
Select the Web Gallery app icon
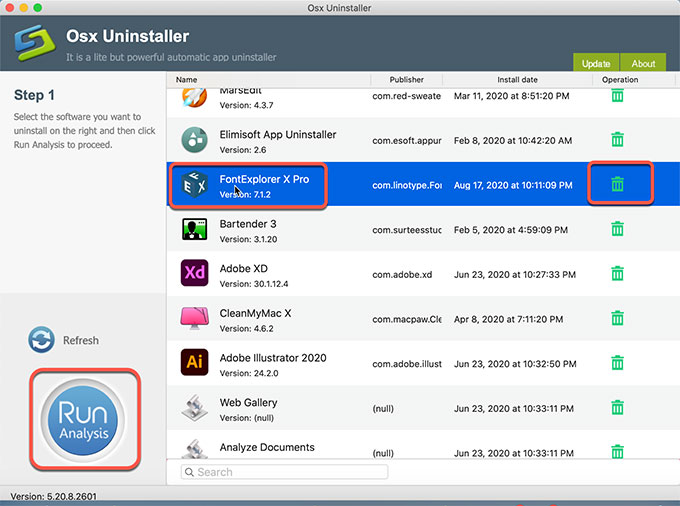pos(194,408)
